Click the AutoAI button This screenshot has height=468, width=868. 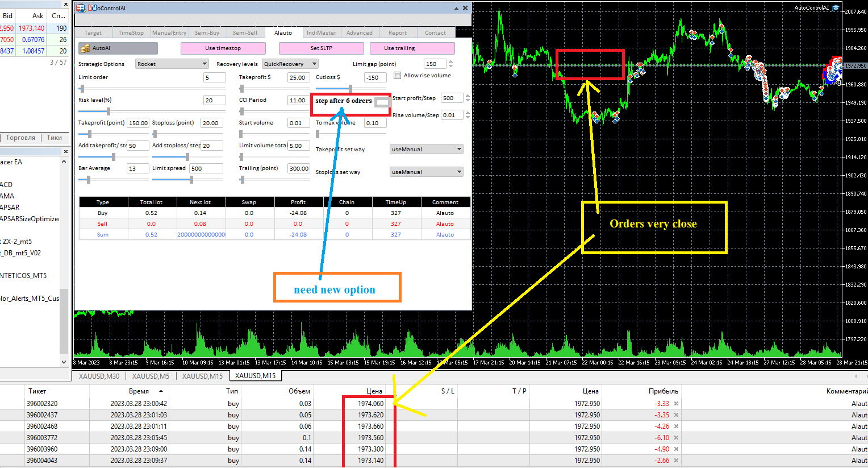(118, 48)
